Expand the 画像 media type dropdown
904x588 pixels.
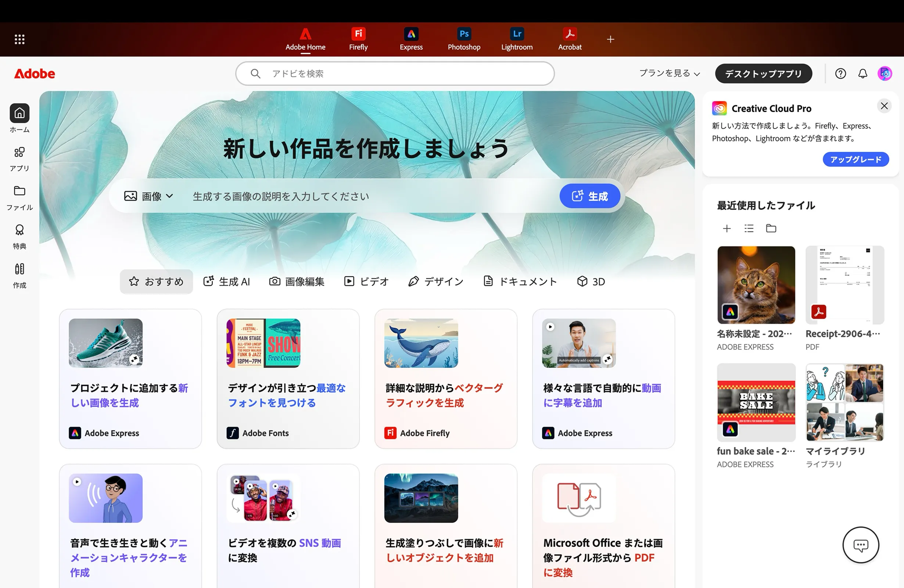tap(150, 196)
